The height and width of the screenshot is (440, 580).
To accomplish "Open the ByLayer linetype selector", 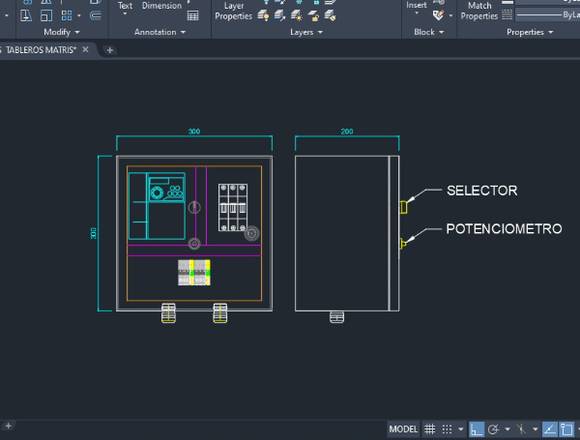I will (x=547, y=15).
